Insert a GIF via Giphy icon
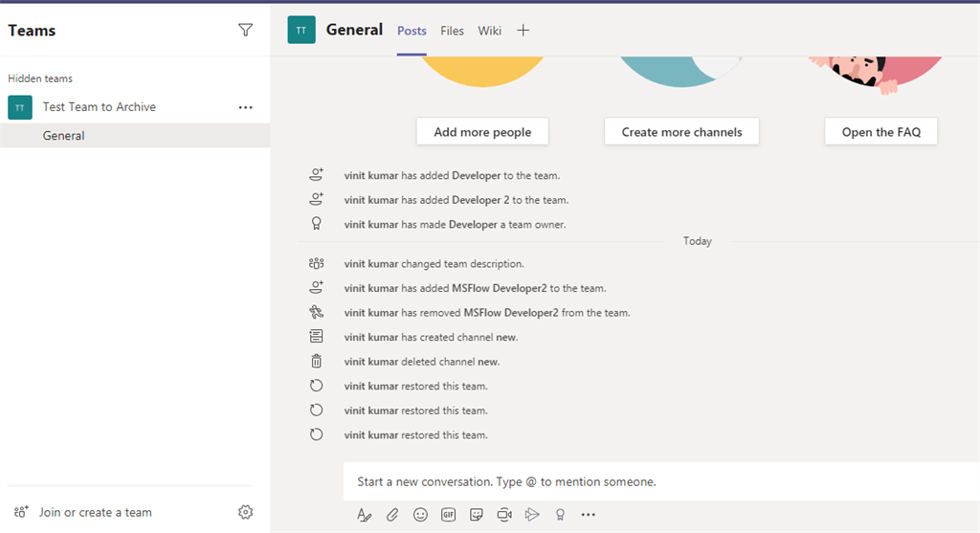The height and width of the screenshot is (533, 980). click(448, 514)
